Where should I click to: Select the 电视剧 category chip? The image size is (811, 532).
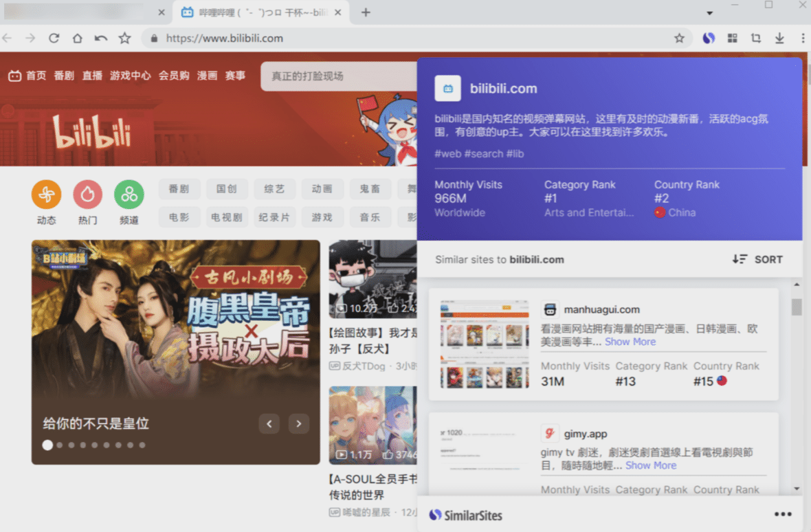[x=227, y=217]
